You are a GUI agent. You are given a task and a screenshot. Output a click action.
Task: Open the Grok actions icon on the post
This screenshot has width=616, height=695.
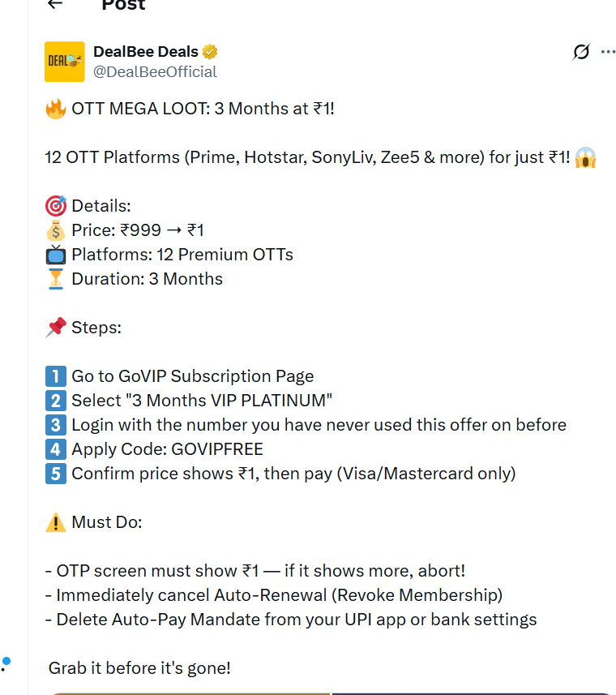580,51
